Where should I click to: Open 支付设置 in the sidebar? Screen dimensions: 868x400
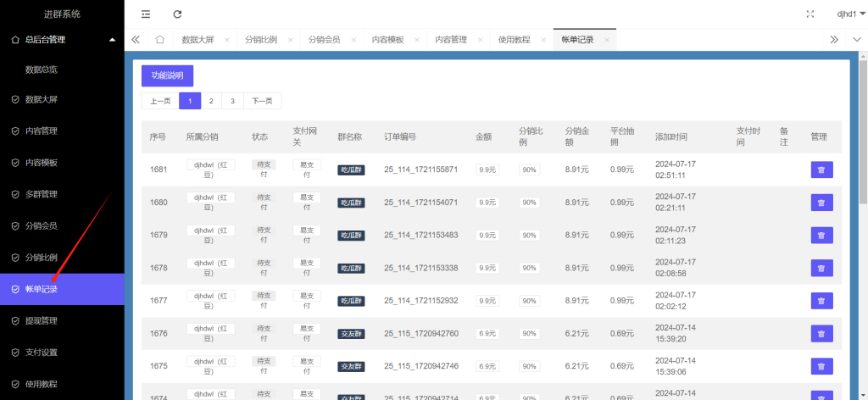pos(42,353)
